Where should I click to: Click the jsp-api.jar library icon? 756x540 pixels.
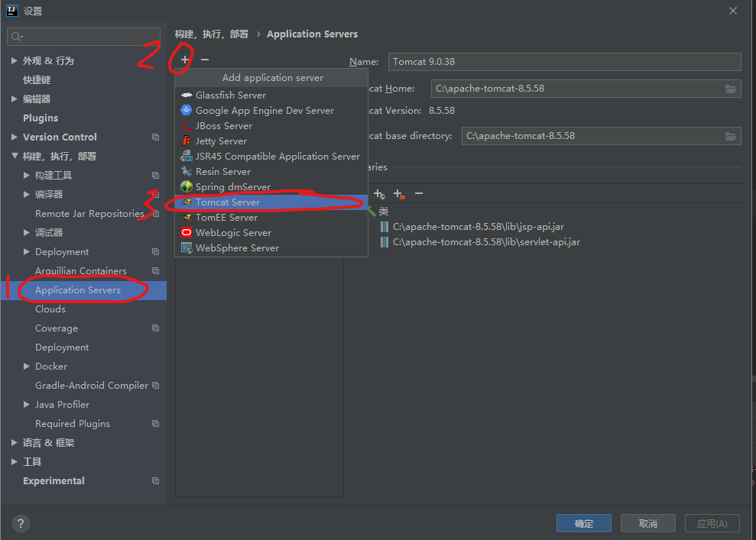pyautogui.click(x=384, y=227)
